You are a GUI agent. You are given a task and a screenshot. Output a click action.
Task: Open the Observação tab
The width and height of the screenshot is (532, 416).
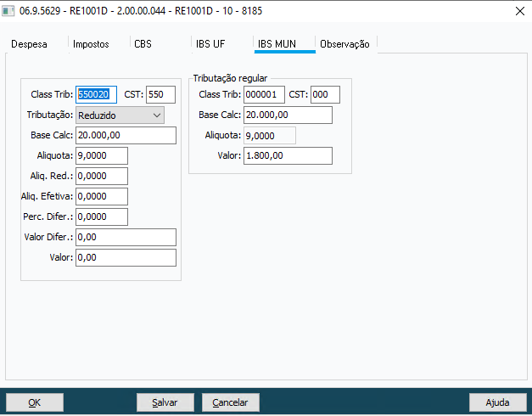point(344,44)
